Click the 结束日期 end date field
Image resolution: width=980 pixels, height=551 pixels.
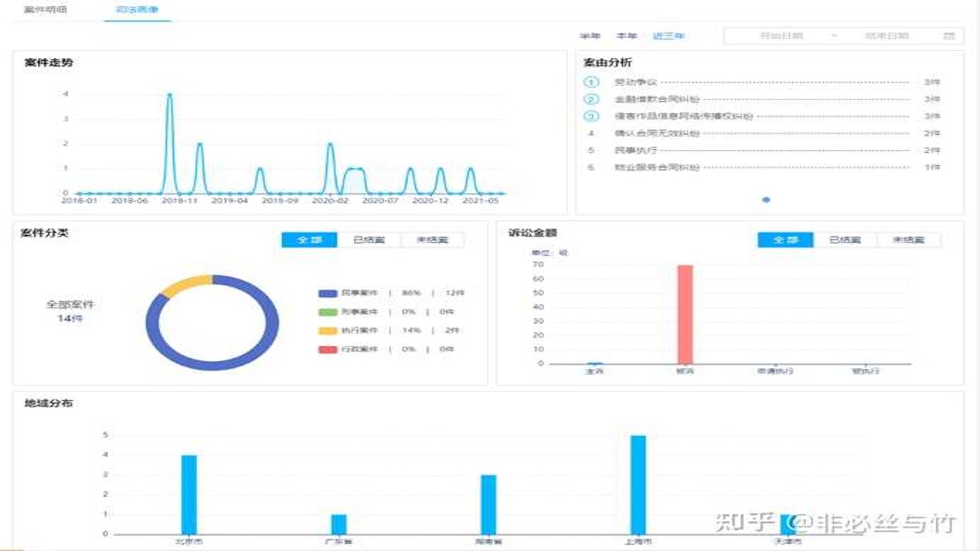[x=887, y=36]
